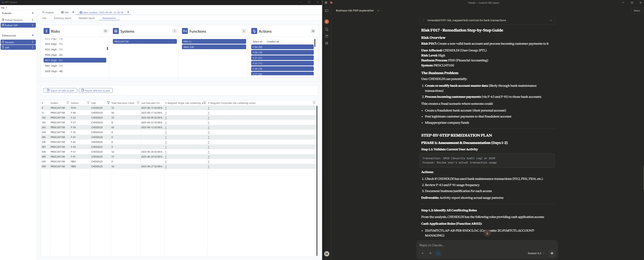The width and height of the screenshot is (644, 260).
Task: Click the filter icon on Actions column
Action: [88, 103]
